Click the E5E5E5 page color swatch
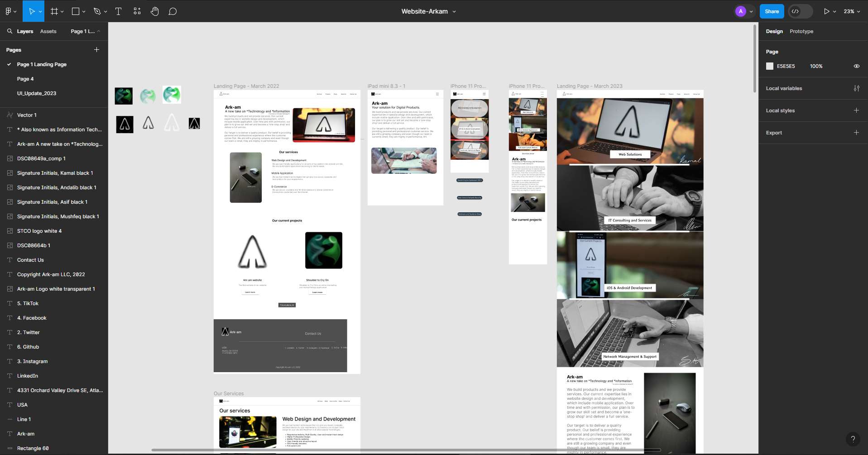Viewport: 868px width, 455px height. [770, 66]
